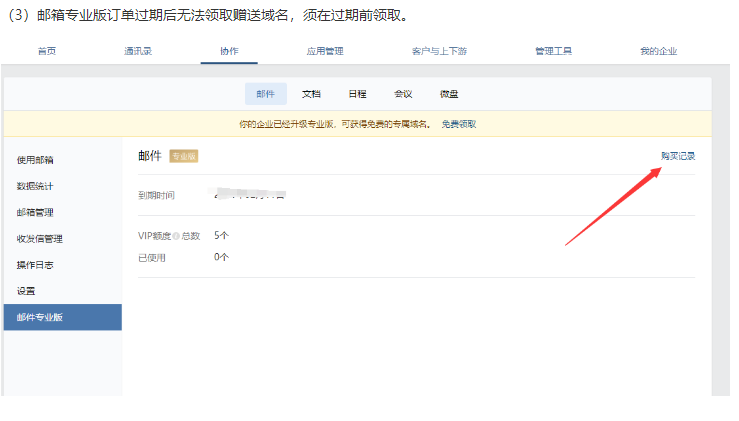Select the 微盘 sub-tab
Viewport: 739px width, 421px height.
(449, 94)
